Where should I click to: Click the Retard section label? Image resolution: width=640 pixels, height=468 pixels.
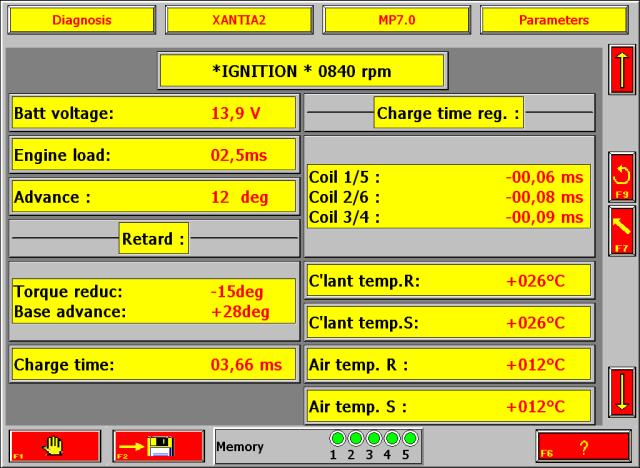[154, 239]
